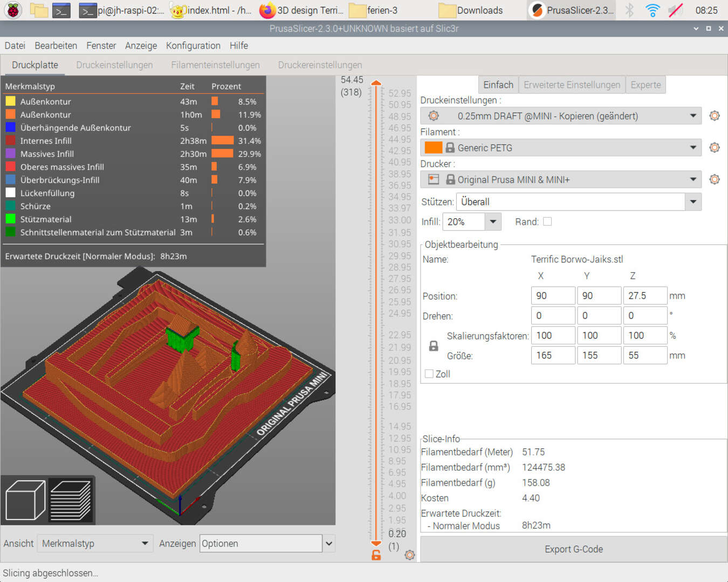
Task: Open layer slider settings gear icon
Action: pyautogui.click(x=410, y=555)
